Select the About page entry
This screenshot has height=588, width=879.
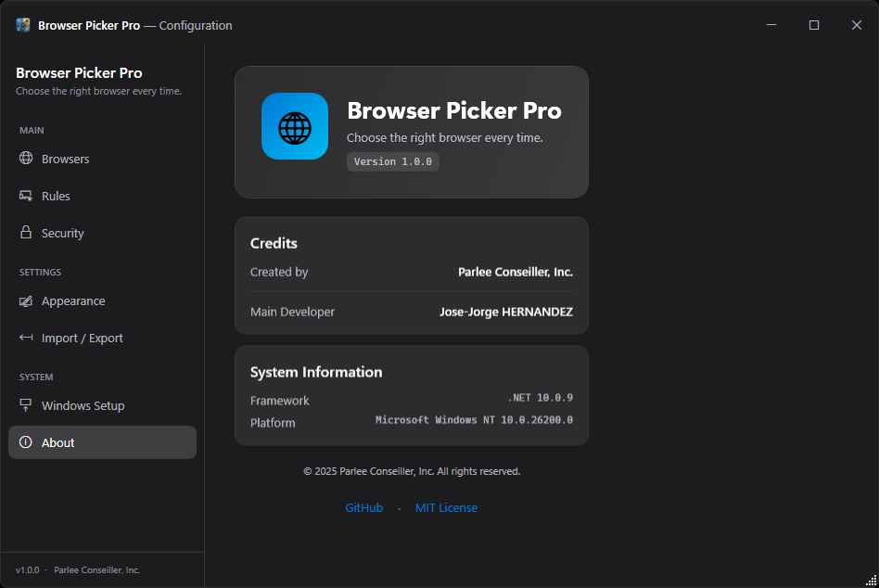103,442
